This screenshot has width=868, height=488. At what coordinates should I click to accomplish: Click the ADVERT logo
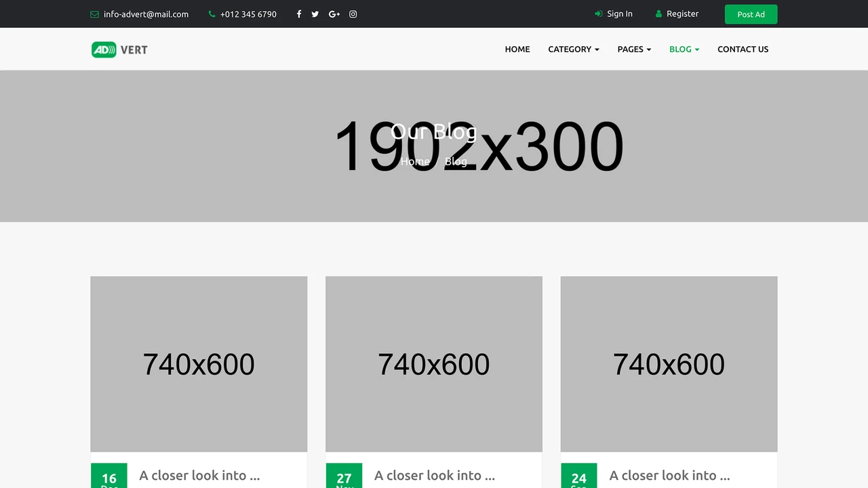coord(119,49)
